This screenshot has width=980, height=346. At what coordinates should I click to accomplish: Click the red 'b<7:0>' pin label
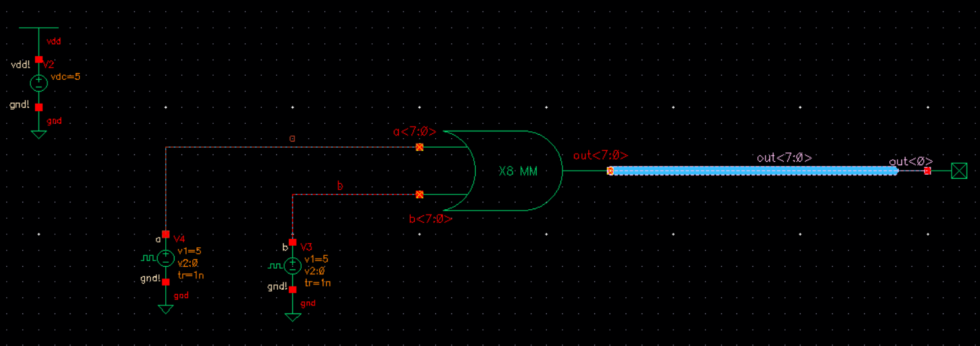(430, 219)
